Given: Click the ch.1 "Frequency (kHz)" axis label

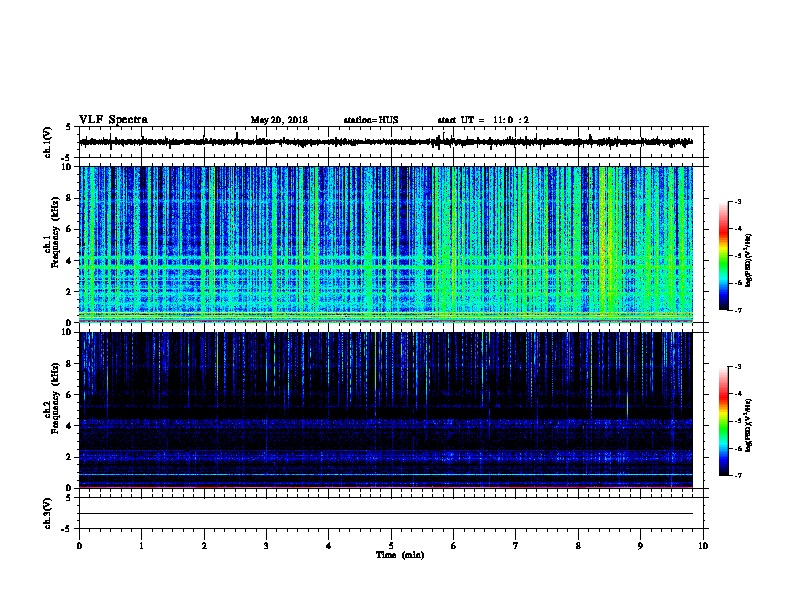Looking at the screenshot, I should tap(55, 232).
